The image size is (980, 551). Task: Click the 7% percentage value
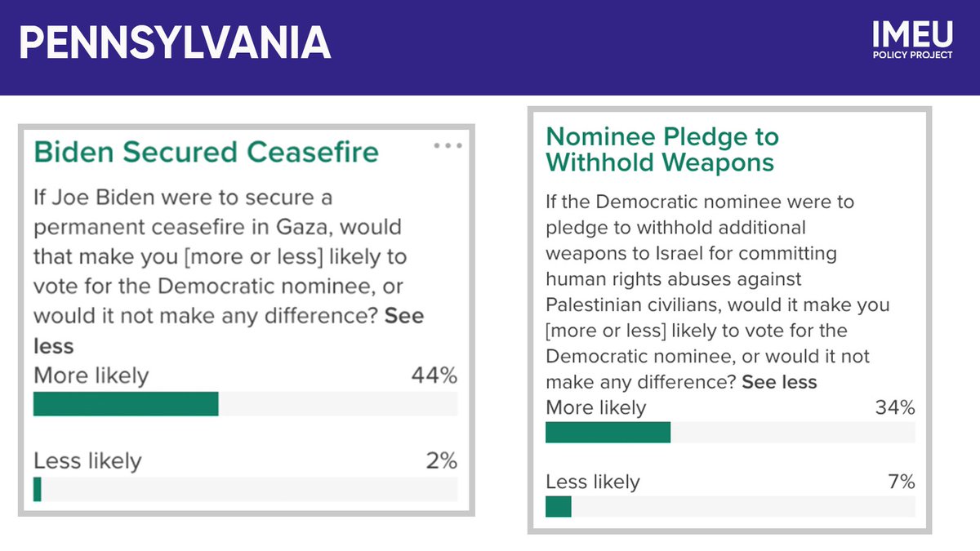[x=902, y=482]
